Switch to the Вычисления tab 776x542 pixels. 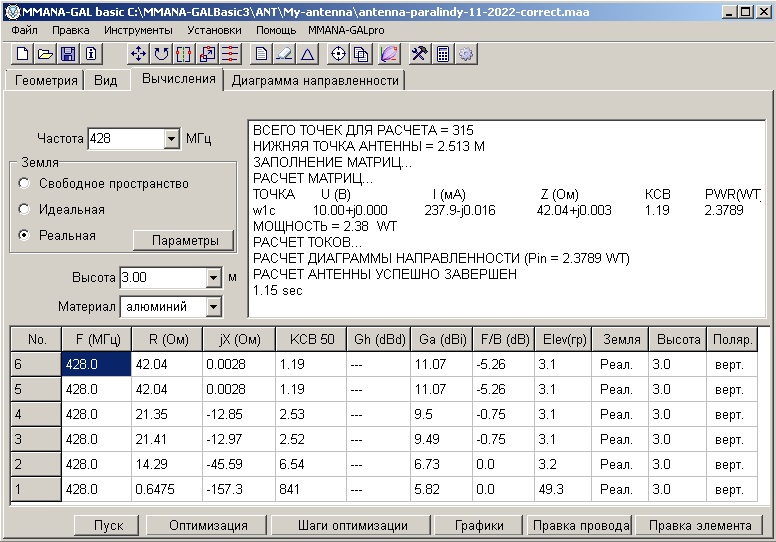pyautogui.click(x=178, y=79)
